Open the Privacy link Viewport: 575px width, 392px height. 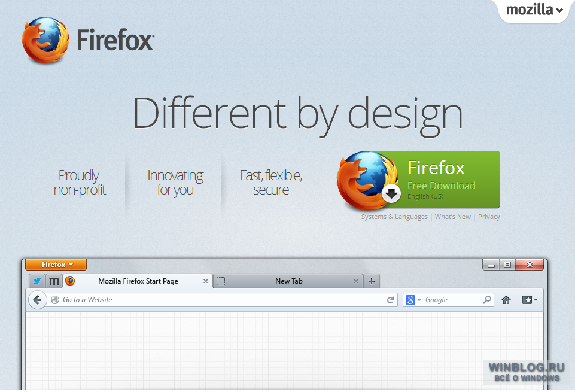click(489, 217)
